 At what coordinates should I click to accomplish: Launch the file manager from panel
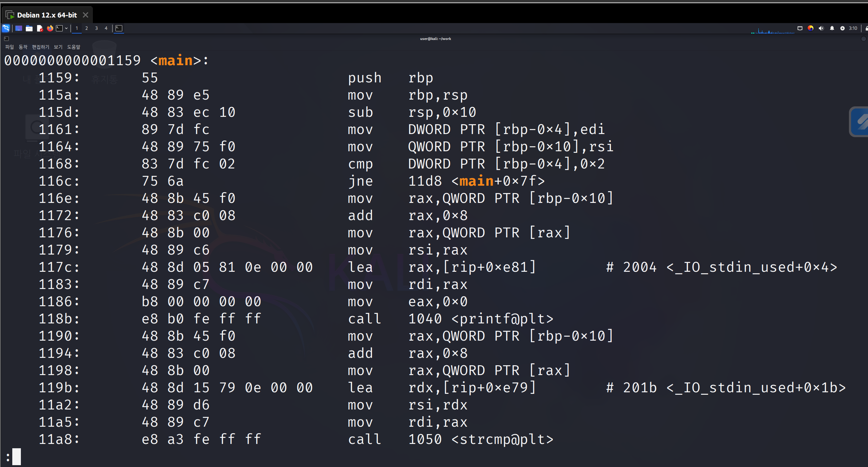tap(29, 28)
